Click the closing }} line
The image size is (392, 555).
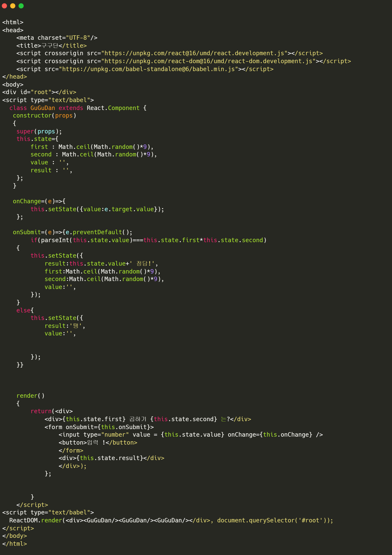(x=20, y=365)
